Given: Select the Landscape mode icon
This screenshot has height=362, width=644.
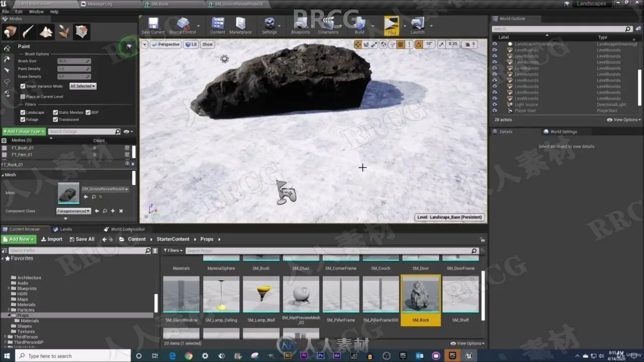Looking at the screenshot, I should tap(46, 32).
